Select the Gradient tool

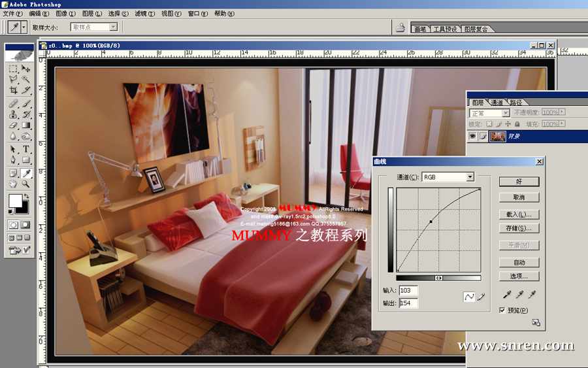25,125
